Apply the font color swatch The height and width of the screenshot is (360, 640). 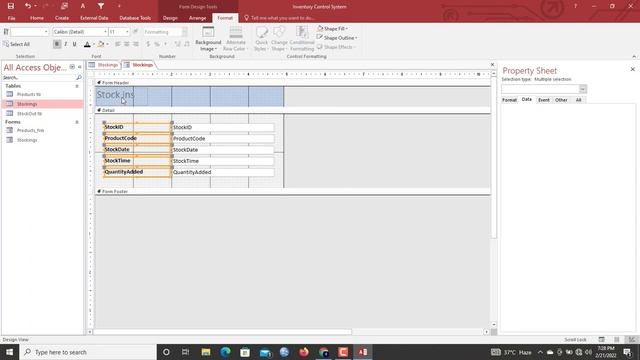click(87, 44)
